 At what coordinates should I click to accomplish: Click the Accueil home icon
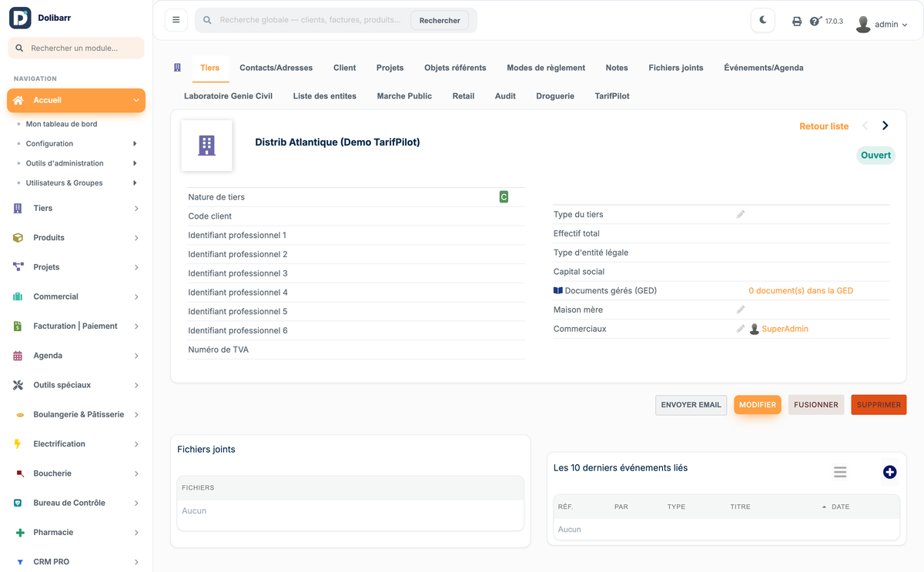click(18, 100)
